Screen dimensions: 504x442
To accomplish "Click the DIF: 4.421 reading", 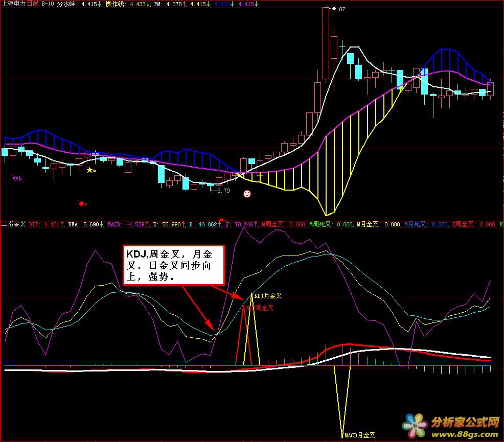I will tap(46, 224).
